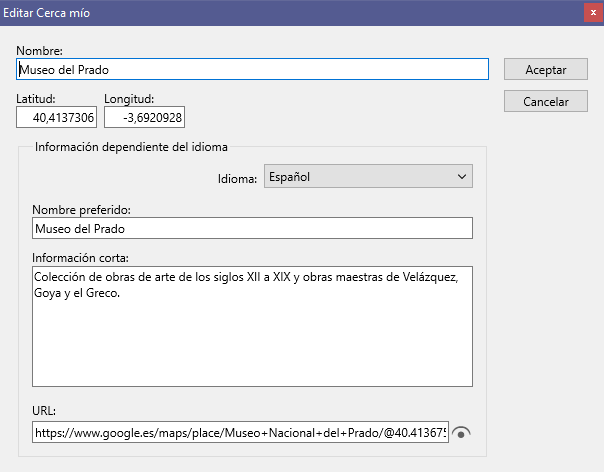Open the Idioma dropdown showing Español
Image resolution: width=604 pixels, height=472 pixels.
coord(368,176)
